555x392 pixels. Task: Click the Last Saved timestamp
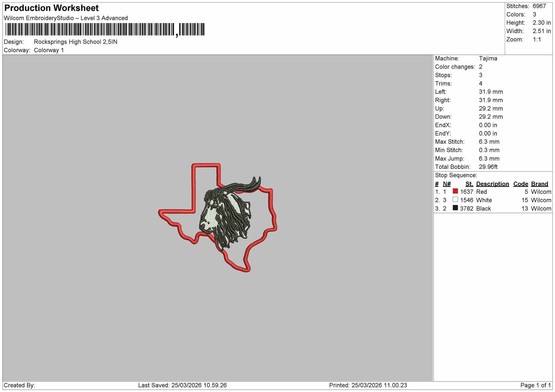[x=183, y=385]
